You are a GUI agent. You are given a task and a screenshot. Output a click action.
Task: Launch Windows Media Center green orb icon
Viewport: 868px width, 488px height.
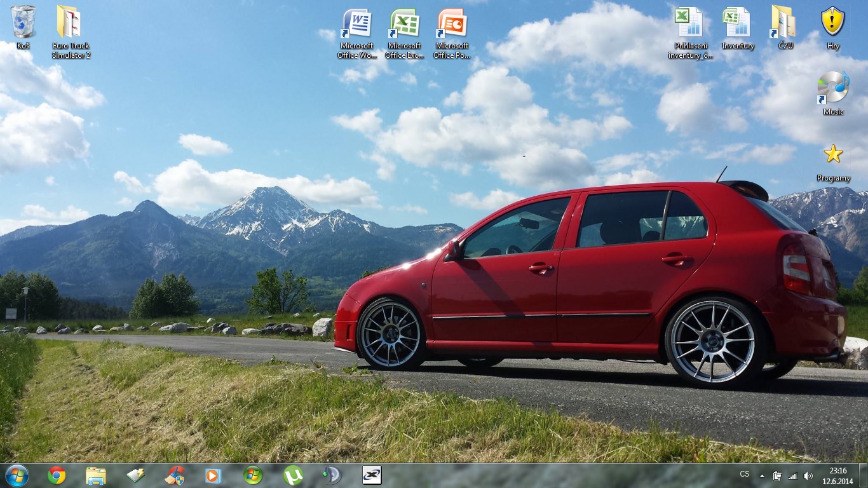(253, 475)
